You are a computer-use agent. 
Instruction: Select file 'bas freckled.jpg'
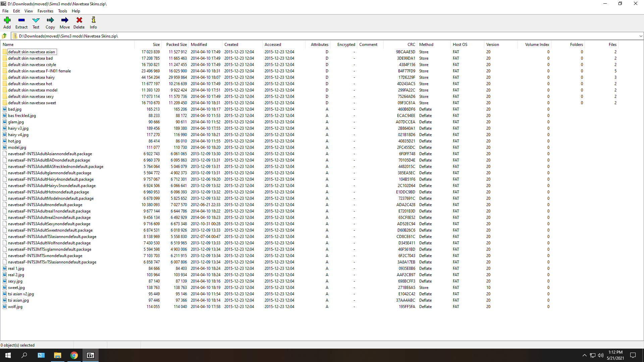coord(22,116)
